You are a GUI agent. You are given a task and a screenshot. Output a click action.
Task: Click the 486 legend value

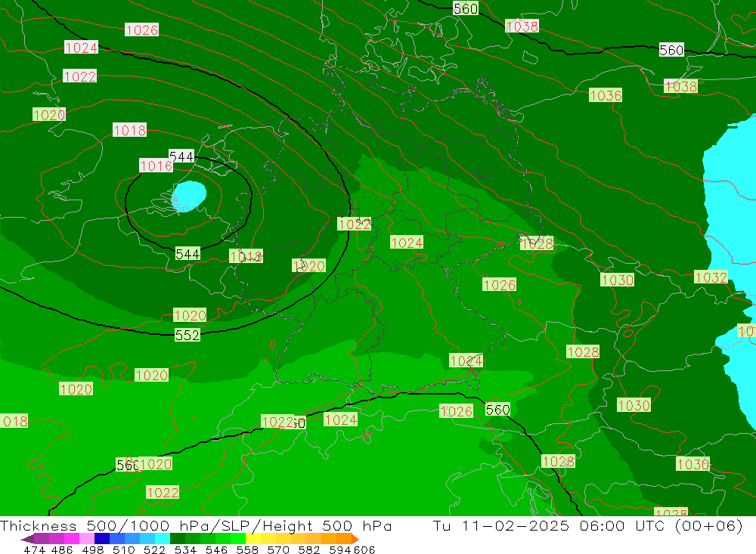(62, 549)
